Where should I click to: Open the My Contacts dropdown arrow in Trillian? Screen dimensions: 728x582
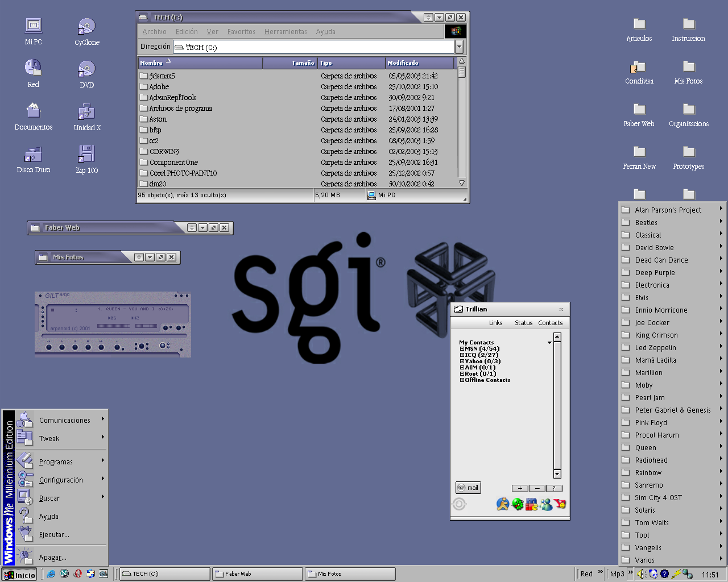(549, 343)
